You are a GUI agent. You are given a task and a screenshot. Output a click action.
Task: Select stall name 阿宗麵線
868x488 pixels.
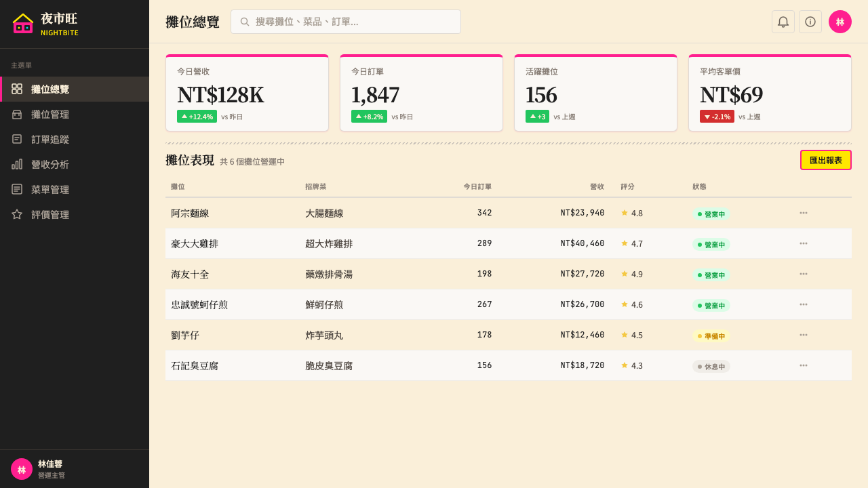(190, 213)
